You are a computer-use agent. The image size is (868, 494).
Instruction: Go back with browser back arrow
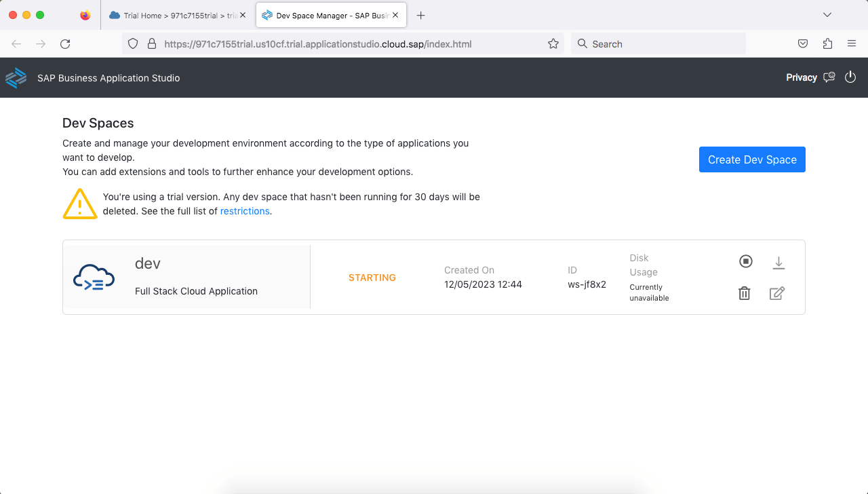coord(16,43)
